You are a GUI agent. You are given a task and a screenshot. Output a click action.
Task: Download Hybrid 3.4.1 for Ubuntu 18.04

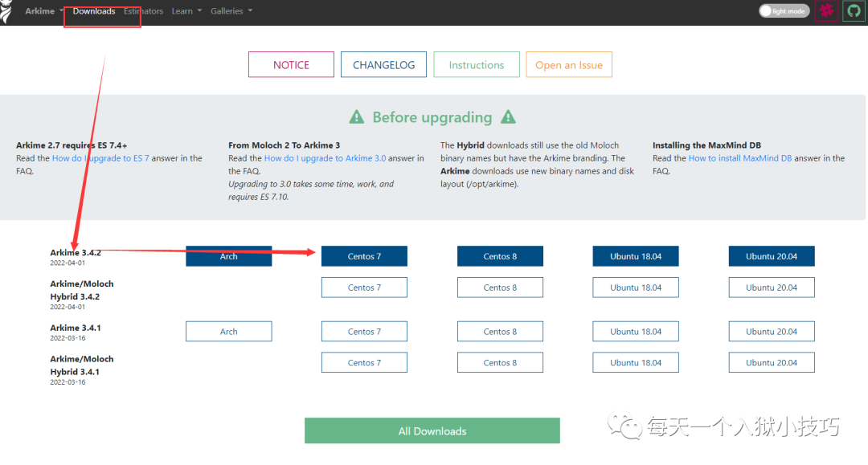[636, 362]
